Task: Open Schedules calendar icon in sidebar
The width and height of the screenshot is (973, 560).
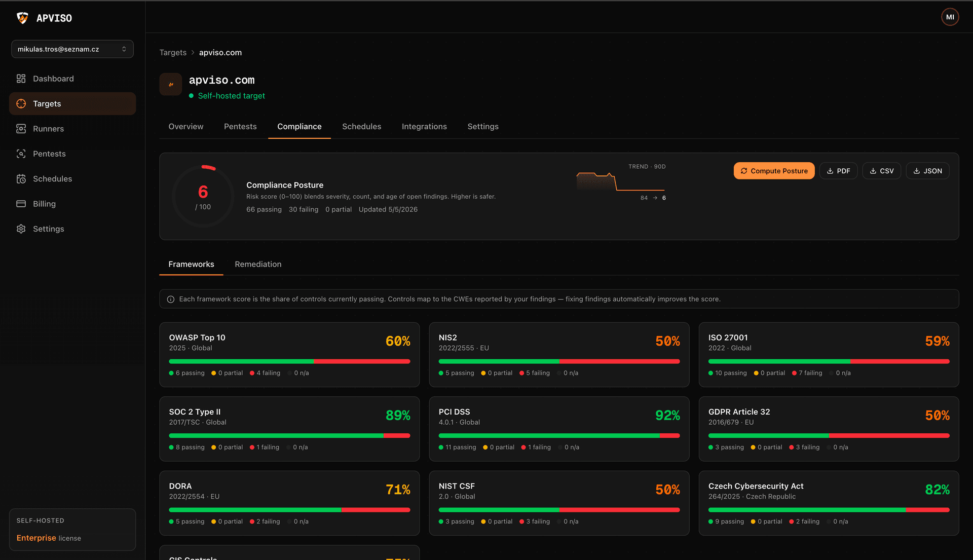Action: [x=21, y=179]
